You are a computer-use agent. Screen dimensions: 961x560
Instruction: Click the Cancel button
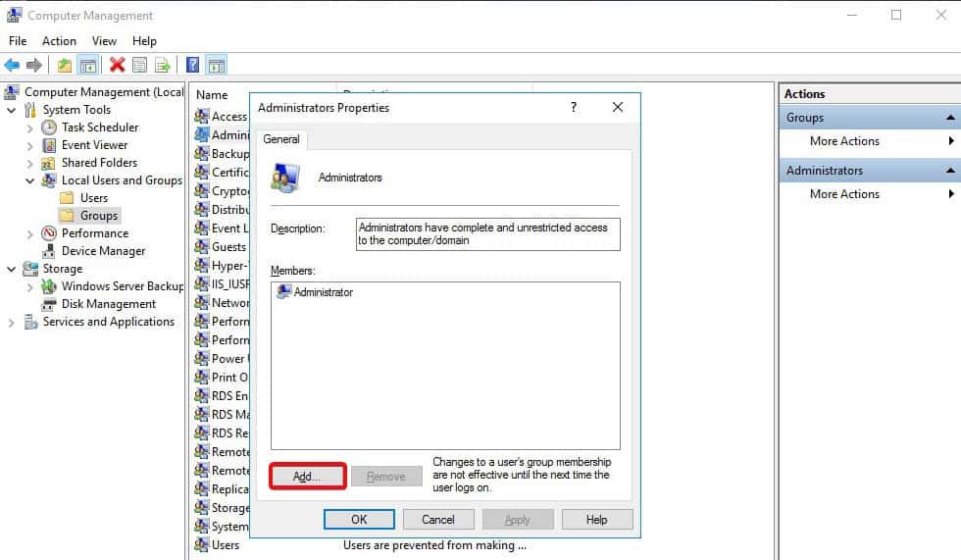(x=438, y=520)
